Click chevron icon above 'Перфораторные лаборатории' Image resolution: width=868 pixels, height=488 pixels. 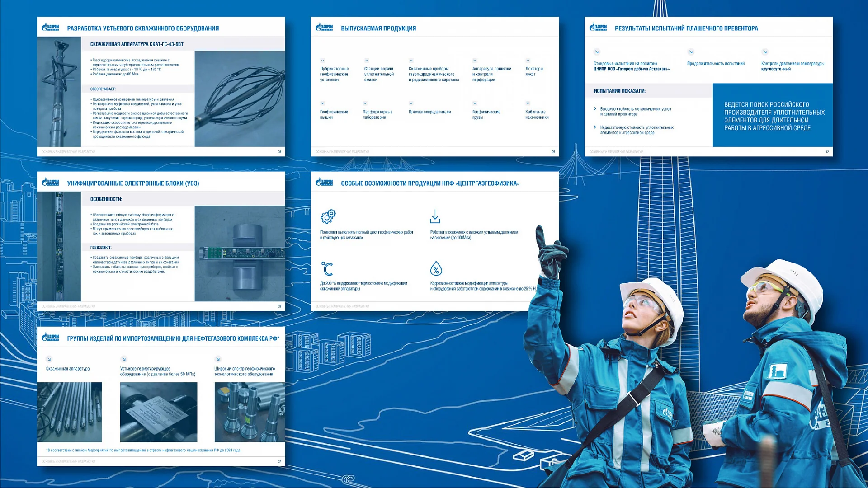click(x=365, y=103)
